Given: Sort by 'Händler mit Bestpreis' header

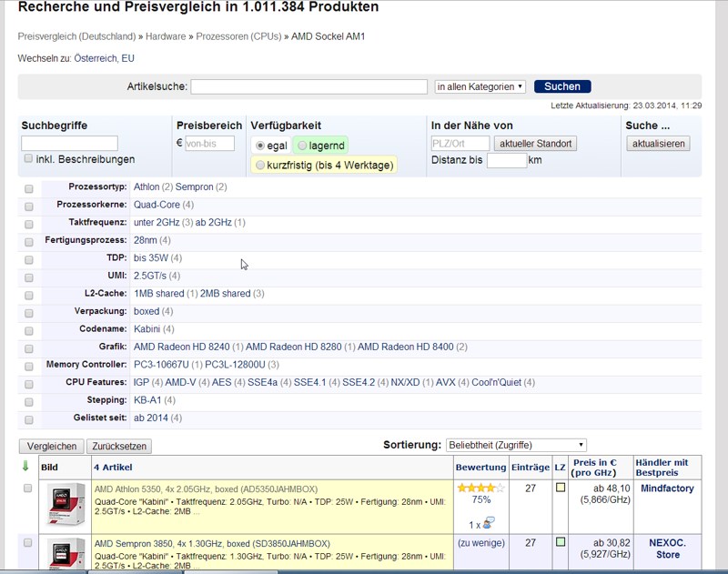Looking at the screenshot, I should coord(662,468).
